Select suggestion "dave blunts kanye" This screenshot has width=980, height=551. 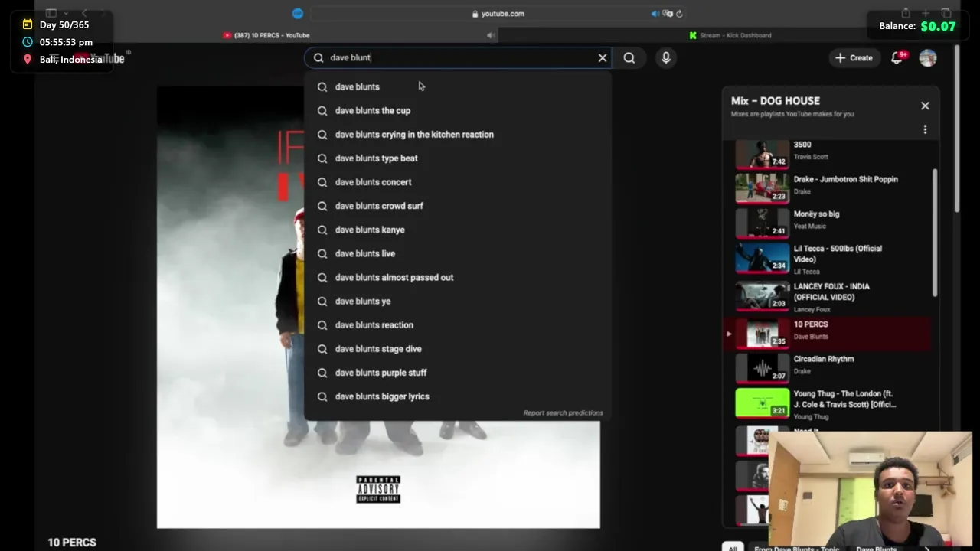(458, 229)
